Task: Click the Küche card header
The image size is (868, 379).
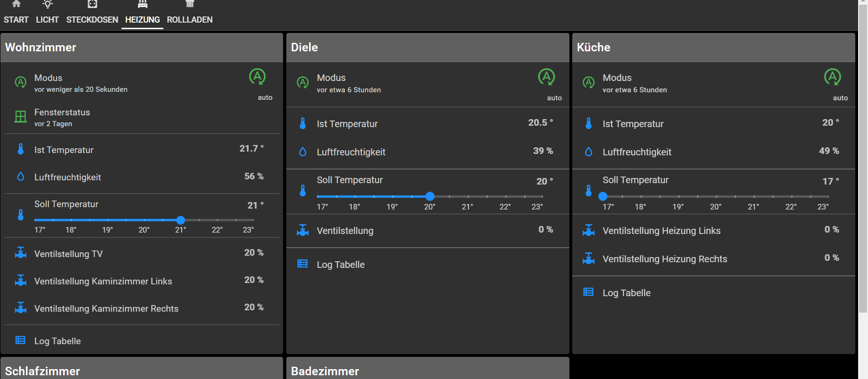Action: coord(714,47)
